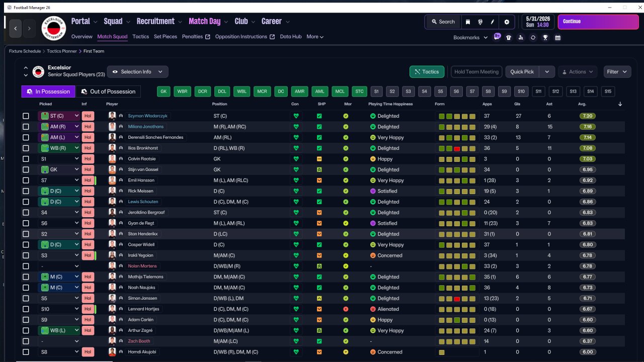Open the calendar shortcut icon
Viewport: 644px width, 362px height.
[558, 37]
